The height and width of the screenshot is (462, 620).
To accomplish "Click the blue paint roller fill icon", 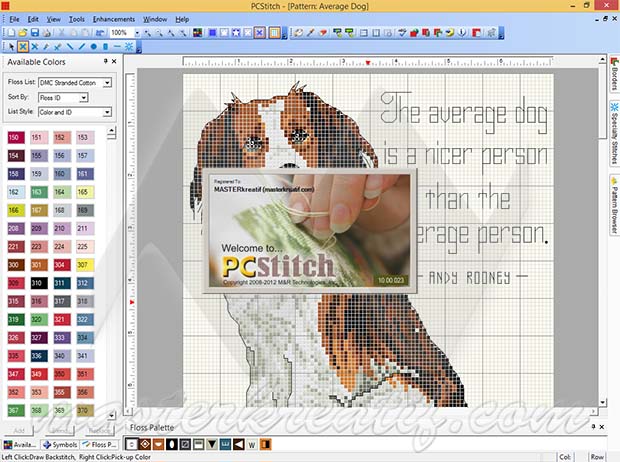I will coord(337,33).
